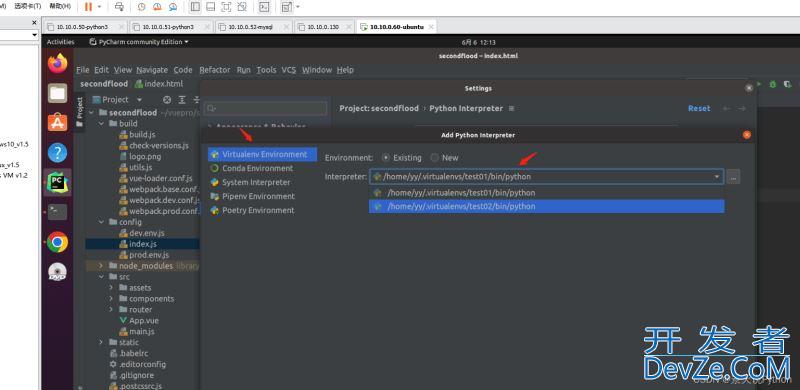Click the Settings search field
The height and width of the screenshot is (390, 800).
point(265,108)
